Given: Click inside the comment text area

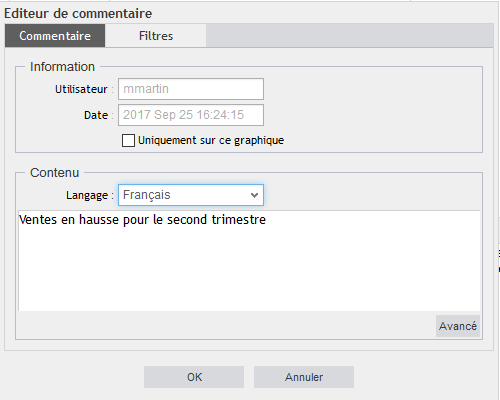Looking at the screenshot, I should click(x=249, y=261).
